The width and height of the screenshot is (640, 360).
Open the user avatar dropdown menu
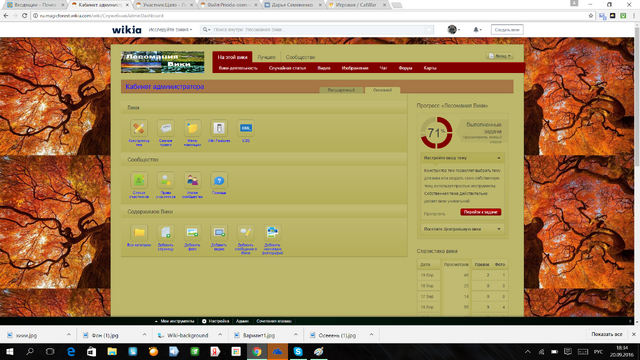453,29
